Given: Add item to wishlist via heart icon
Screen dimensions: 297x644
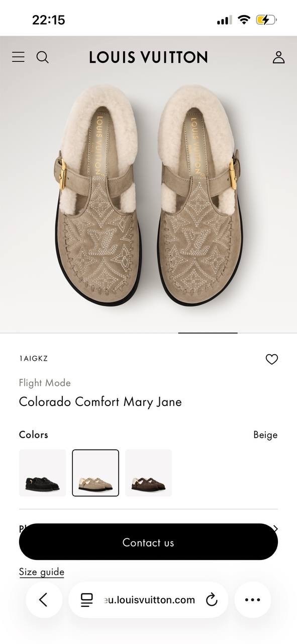Looking at the screenshot, I should pyautogui.click(x=272, y=359).
